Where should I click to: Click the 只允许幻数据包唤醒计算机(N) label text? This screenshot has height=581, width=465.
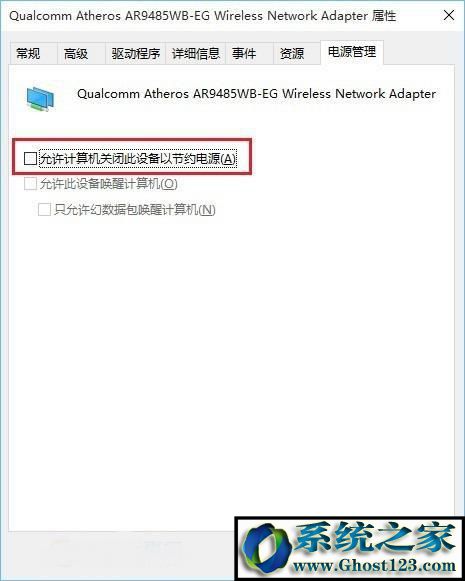pyautogui.click(x=134, y=210)
